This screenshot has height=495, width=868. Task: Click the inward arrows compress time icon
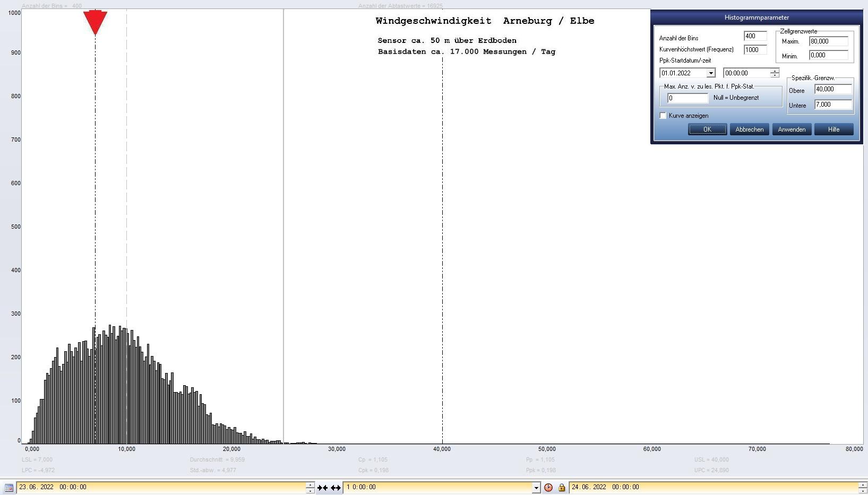pos(322,488)
